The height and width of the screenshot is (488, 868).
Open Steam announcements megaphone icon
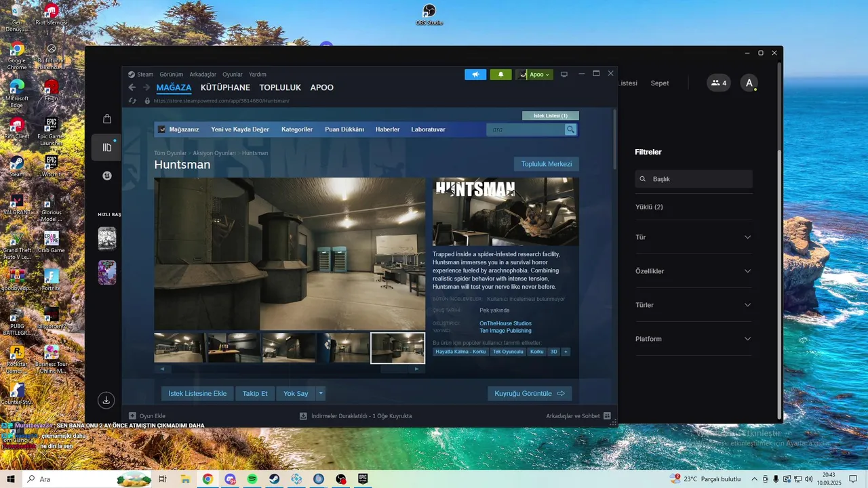pyautogui.click(x=475, y=75)
